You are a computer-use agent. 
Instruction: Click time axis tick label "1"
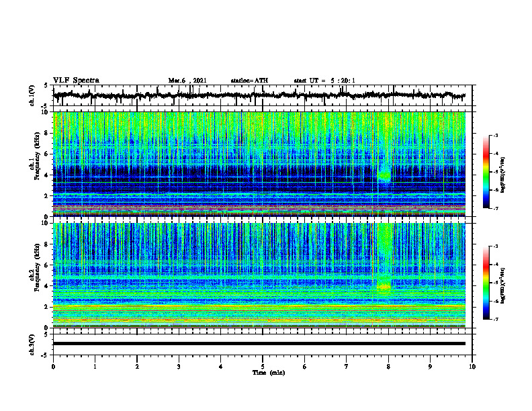click(95, 367)
